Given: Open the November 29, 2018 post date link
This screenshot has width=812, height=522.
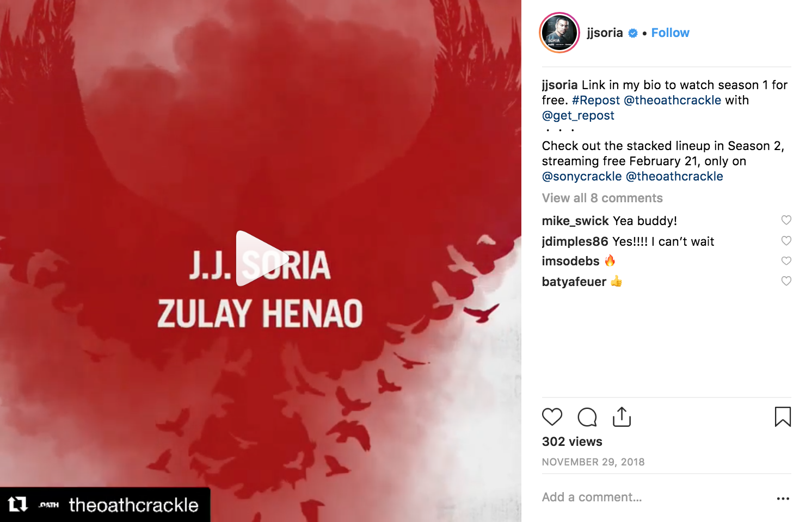Looking at the screenshot, I should click(x=593, y=462).
